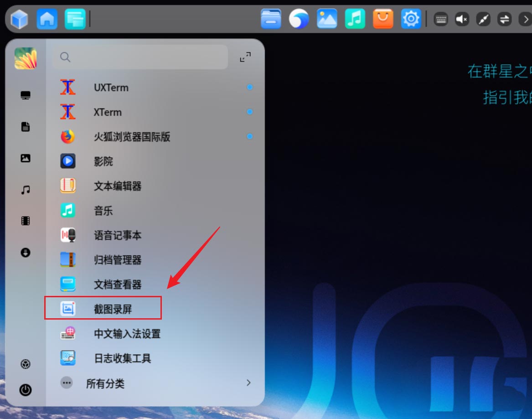Click the 所有分类 ellipsis icon
The height and width of the screenshot is (419, 532).
[67, 383]
